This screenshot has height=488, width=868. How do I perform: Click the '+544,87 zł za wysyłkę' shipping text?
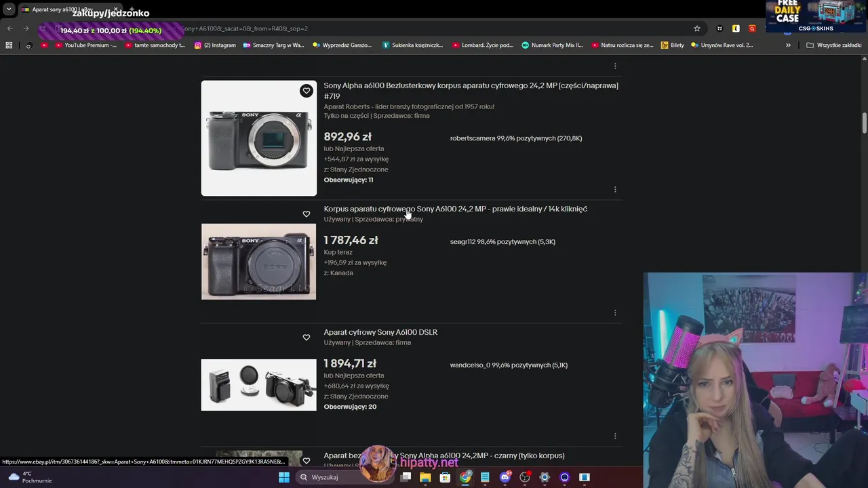click(356, 159)
